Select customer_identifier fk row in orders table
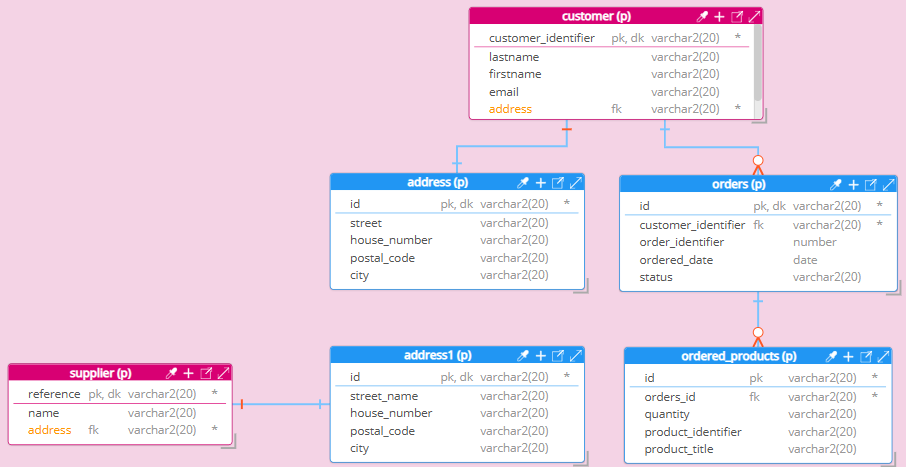 [x=758, y=225]
